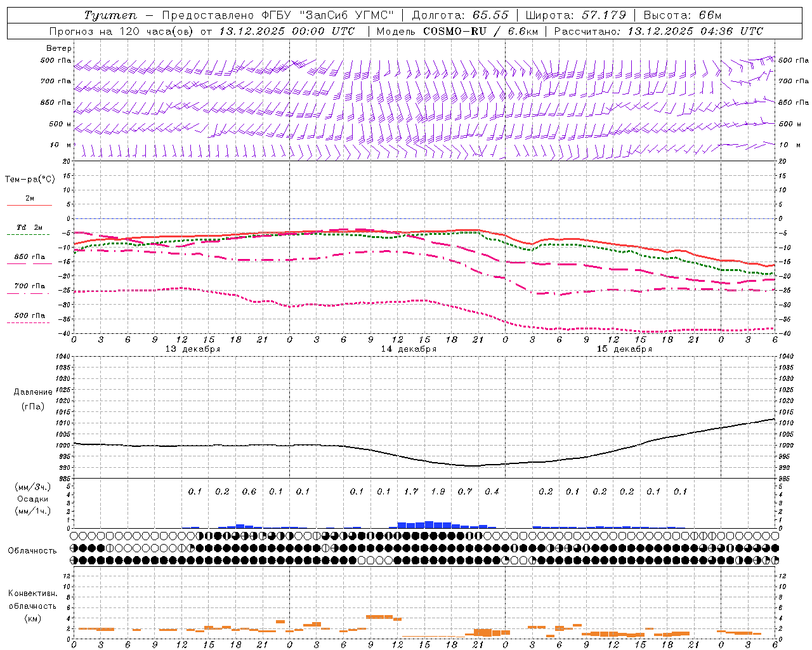Click the "Tyumen" station name in the header
812x650 pixels.
point(110,15)
